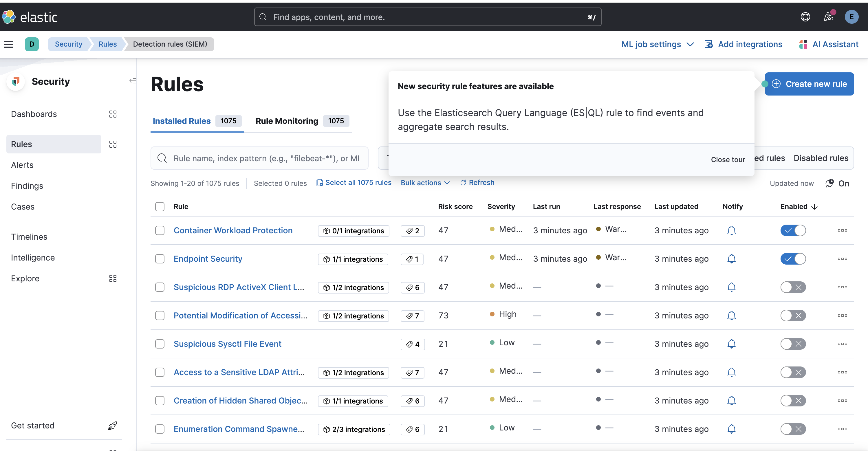Enable the Suspicious RDP ActiveX Client rule toggle
Viewport: 868px width, 451px height.
(793, 287)
